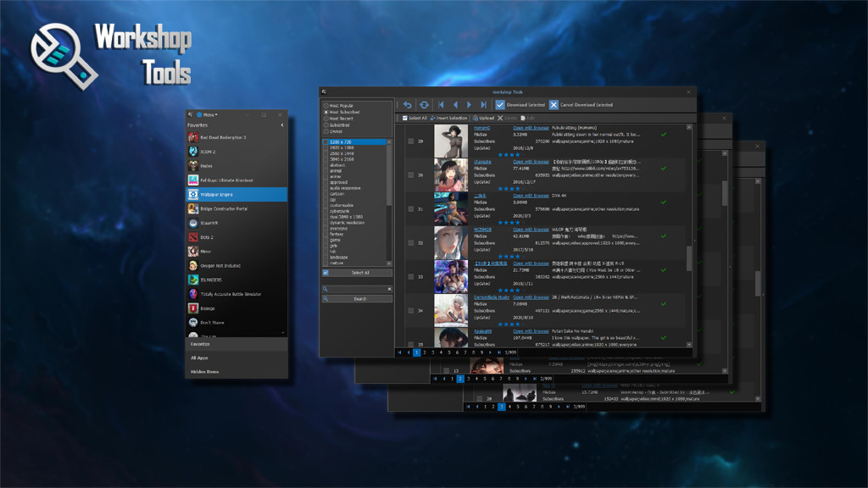The image size is (868, 488).
Task: Select the Refresh icon in the toolbar
Action: click(x=424, y=103)
